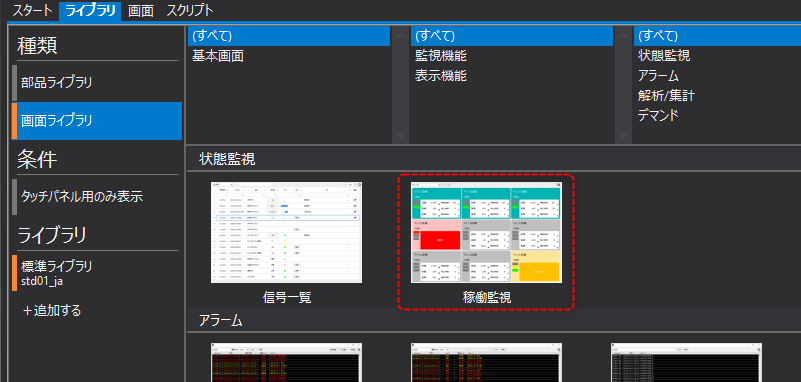Select the third アラーム screen thumbnail
Image resolution: width=801 pixels, height=382 pixels.
click(687, 362)
